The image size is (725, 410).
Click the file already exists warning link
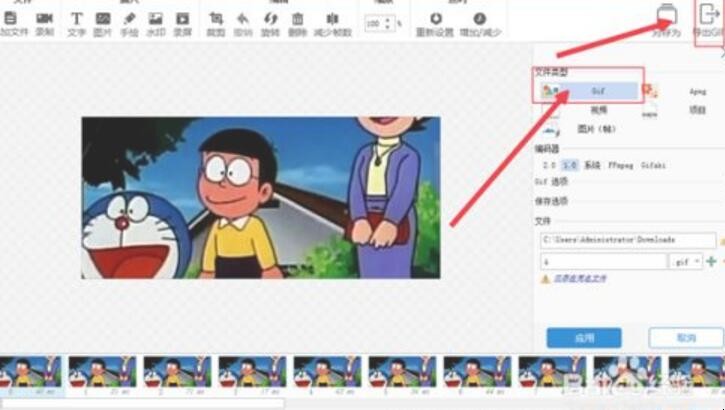pos(580,279)
